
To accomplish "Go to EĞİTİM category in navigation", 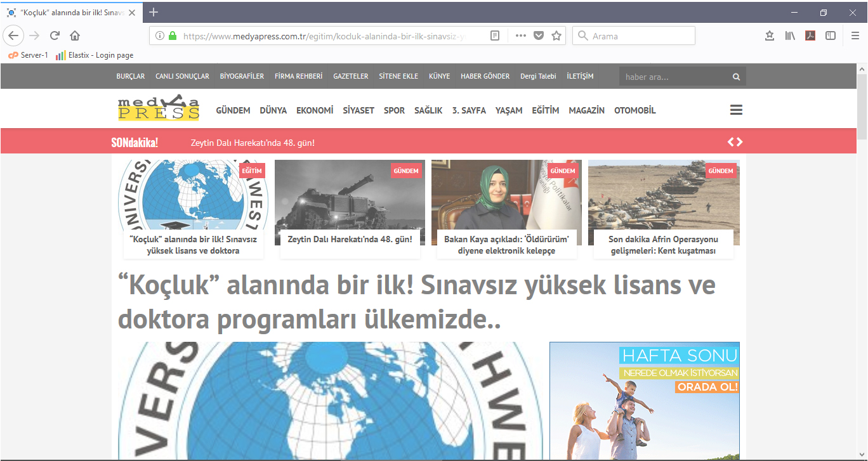I will pos(546,110).
